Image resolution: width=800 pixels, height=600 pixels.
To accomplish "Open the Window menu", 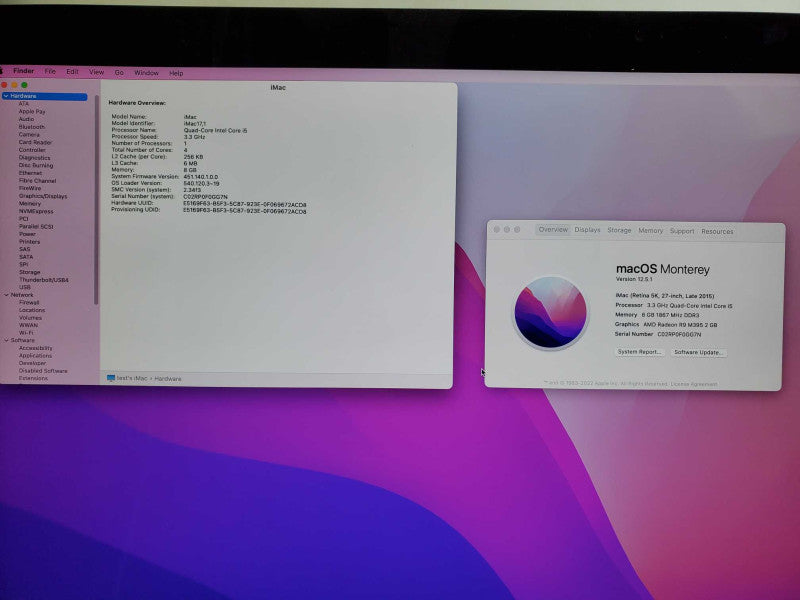I will coord(146,73).
